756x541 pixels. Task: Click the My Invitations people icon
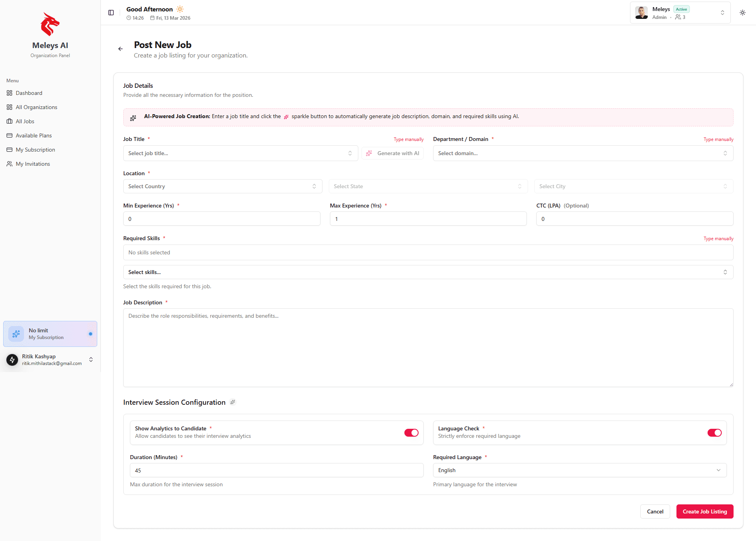pyautogui.click(x=9, y=164)
